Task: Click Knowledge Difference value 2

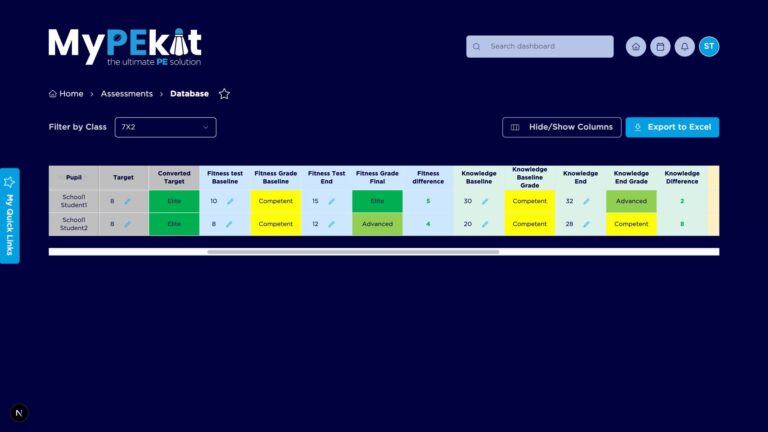Action: click(682, 201)
